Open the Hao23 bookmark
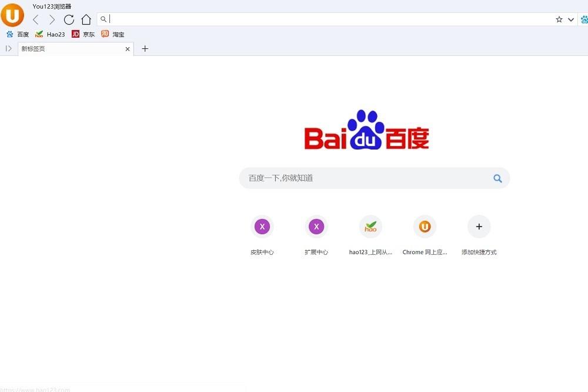 coord(50,34)
